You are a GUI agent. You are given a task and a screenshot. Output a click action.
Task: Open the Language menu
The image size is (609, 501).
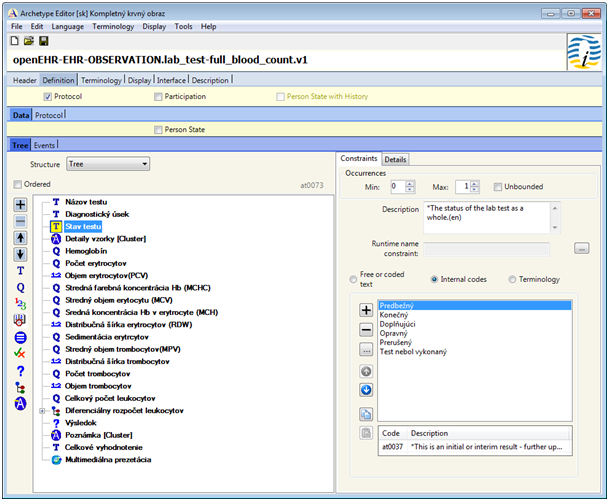click(x=68, y=26)
